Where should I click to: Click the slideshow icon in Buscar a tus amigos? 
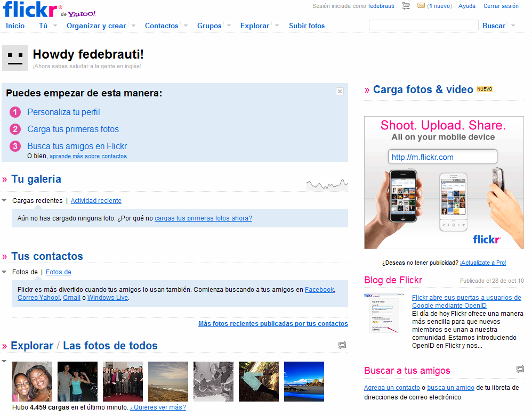coord(520,369)
